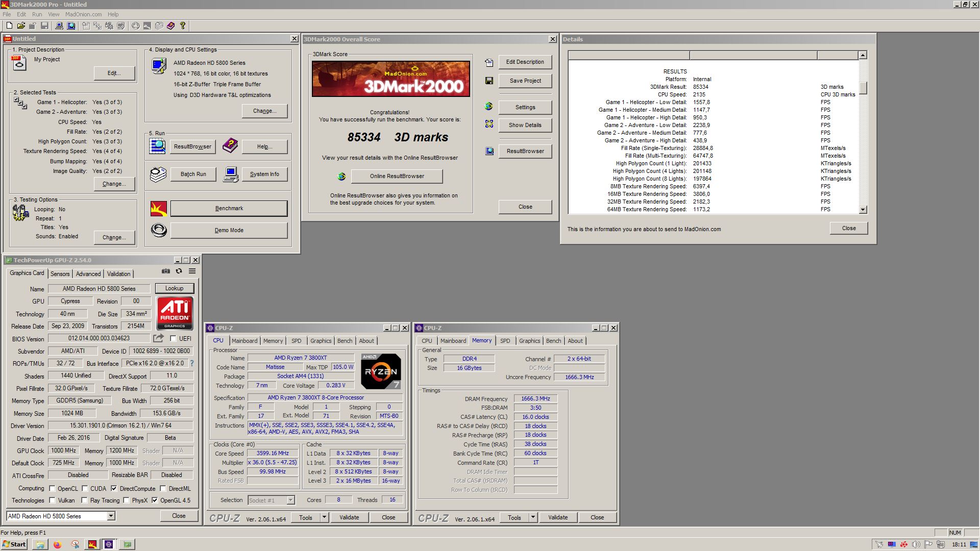The height and width of the screenshot is (551, 980).
Task: Click the volume speaker icon in system tray
Action: (916, 544)
